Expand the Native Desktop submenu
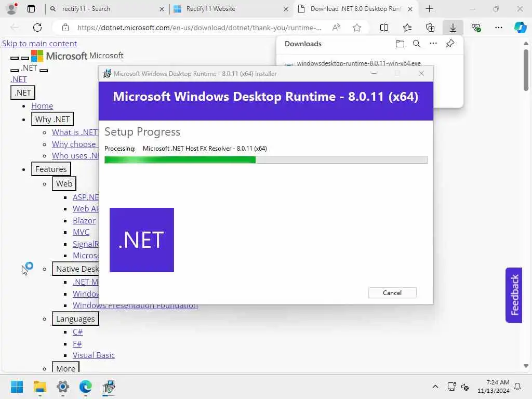Image resolution: width=532 pixels, height=399 pixels. tap(76, 269)
